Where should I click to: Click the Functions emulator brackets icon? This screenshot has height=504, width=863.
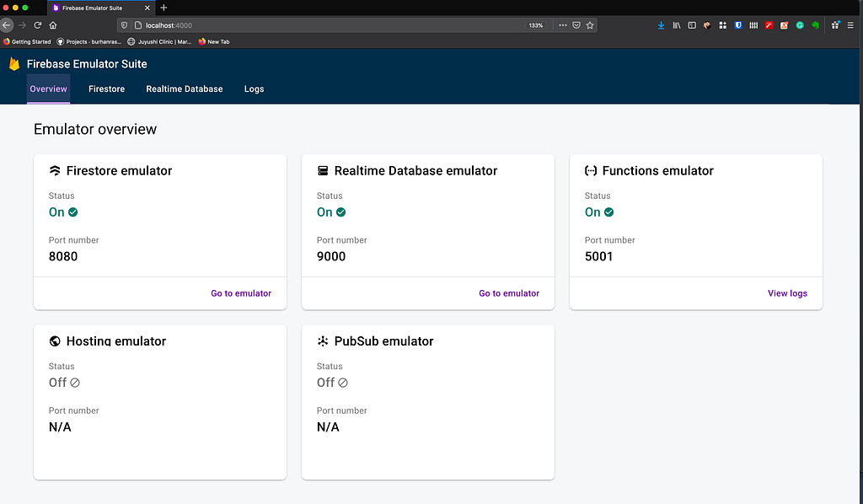[x=591, y=170]
